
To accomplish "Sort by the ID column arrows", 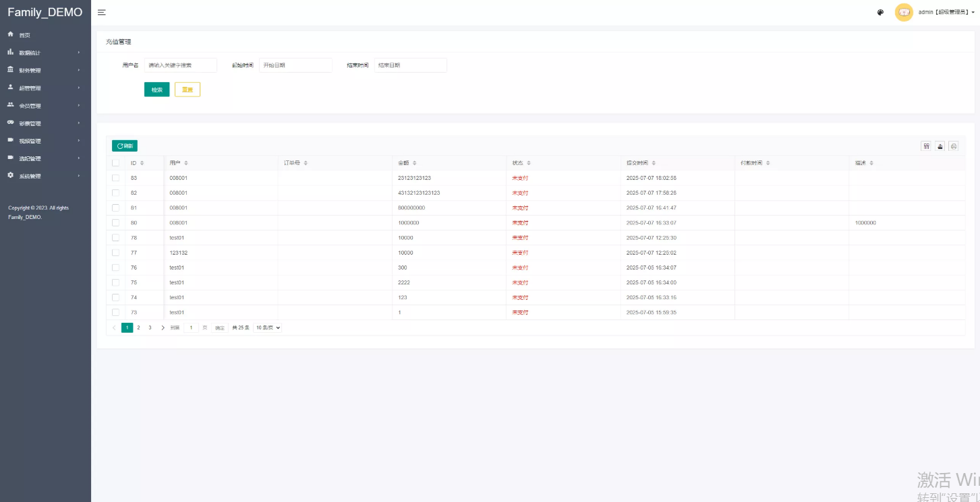I will (x=142, y=163).
